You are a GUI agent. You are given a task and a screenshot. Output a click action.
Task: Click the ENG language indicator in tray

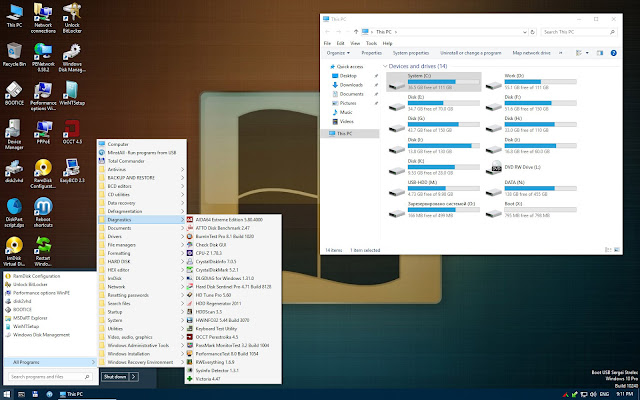point(604,394)
